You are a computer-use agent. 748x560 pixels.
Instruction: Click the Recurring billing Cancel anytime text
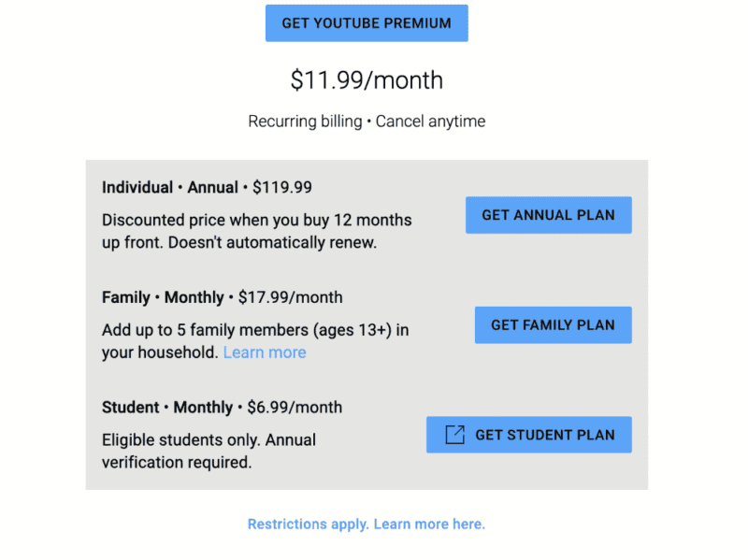(367, 121)
